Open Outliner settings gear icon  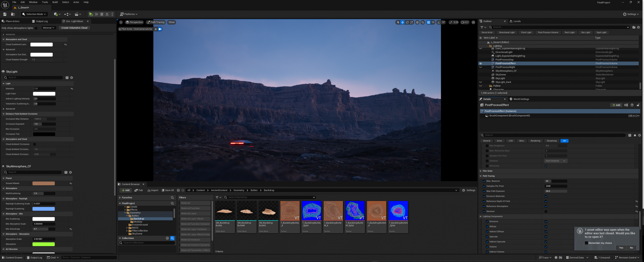(639, 27)
